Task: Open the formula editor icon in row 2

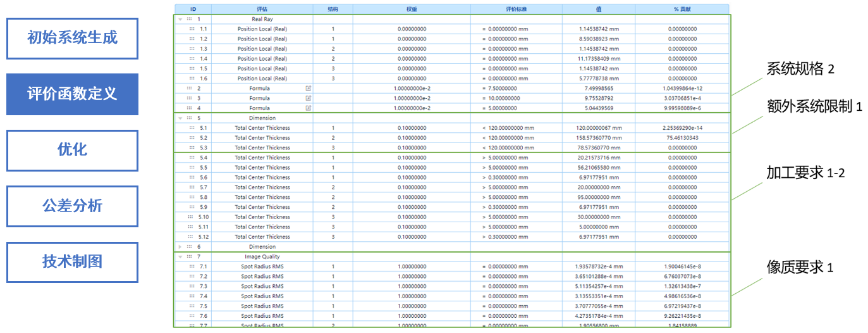Action: (x=309, y=89)
